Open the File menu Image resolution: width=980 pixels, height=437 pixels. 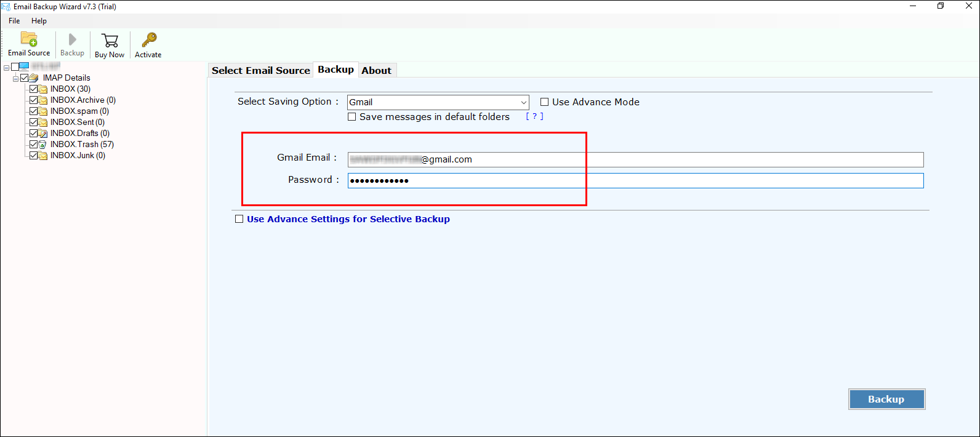[x=14, y=21]
